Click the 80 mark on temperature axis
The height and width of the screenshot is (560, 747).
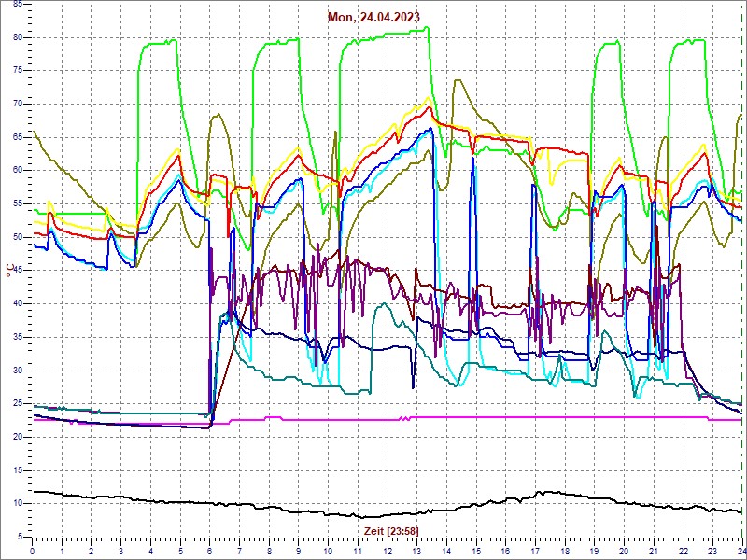18,37
